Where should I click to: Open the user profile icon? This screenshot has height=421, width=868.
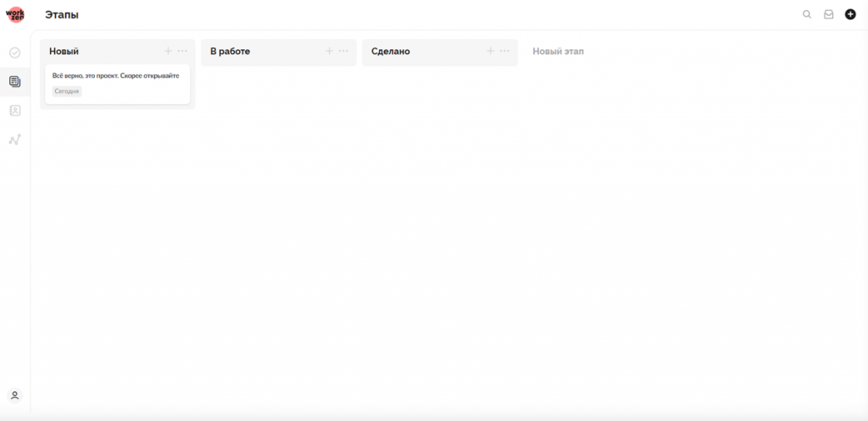(x=15, y=396)
